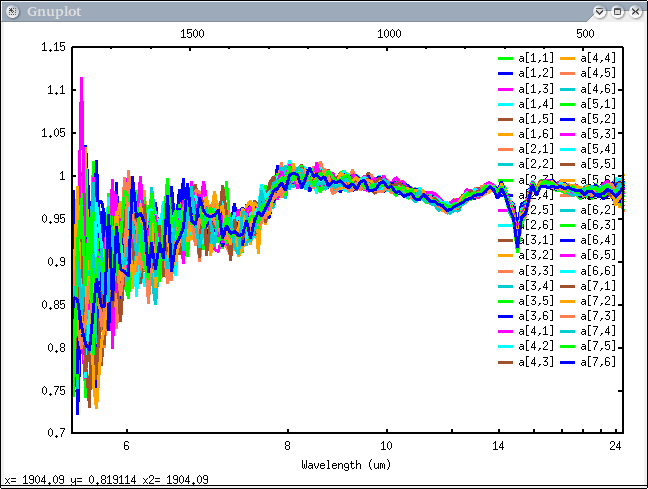The width and height of the screenshot is (648, 489).
Task: Maximize the Gnuplot window
Action: tap(617, 12)
